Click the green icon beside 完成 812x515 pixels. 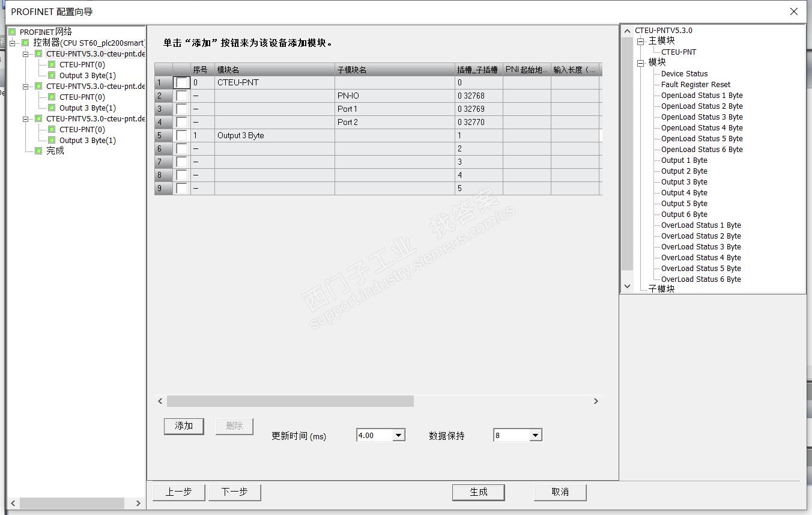(38, 151)
